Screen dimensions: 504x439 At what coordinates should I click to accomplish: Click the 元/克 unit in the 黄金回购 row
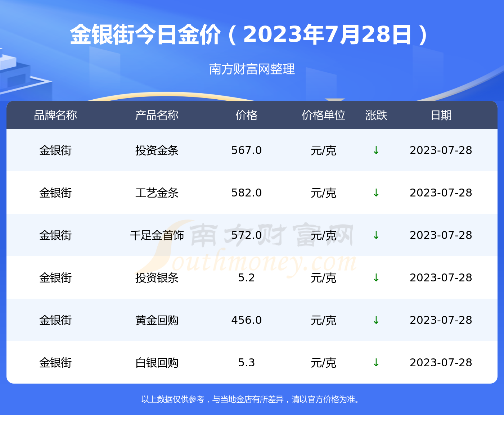pos(324,320)
